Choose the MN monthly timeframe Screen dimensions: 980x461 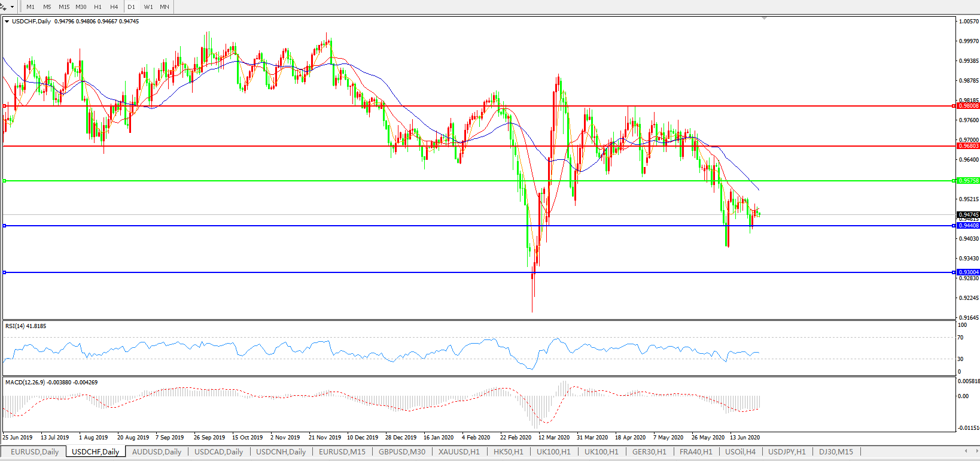pos(165,7)
